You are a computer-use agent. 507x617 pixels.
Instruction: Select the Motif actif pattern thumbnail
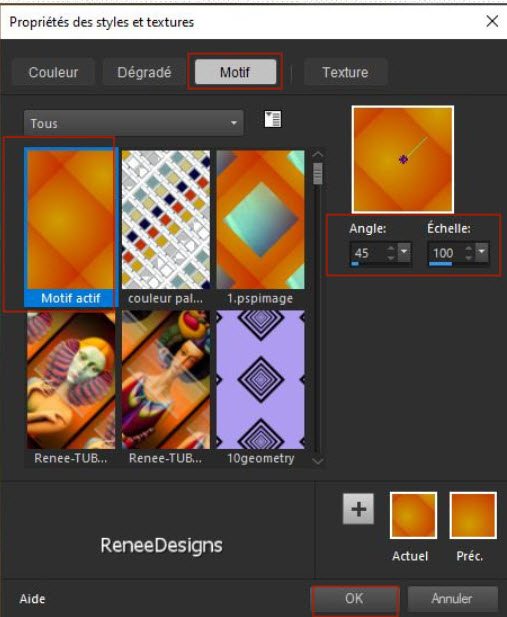point(71,227)
